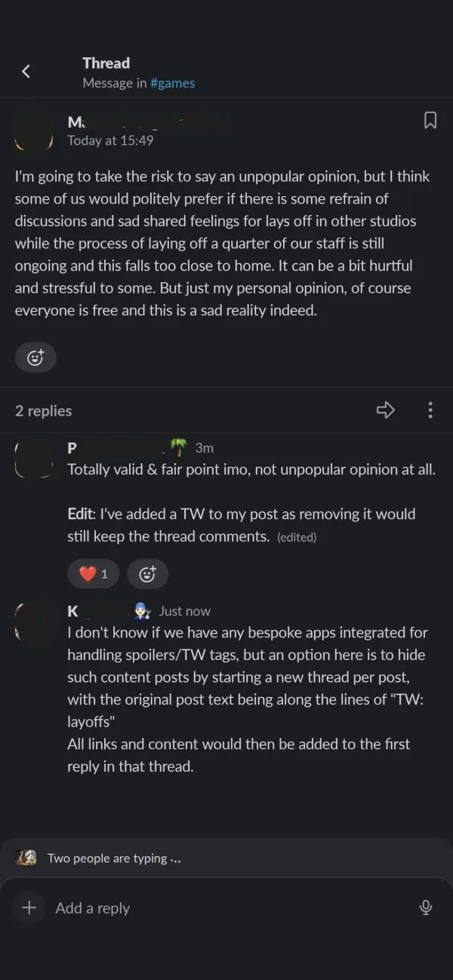
Task: Bookmark the original thread message
Action: [430, 121]
